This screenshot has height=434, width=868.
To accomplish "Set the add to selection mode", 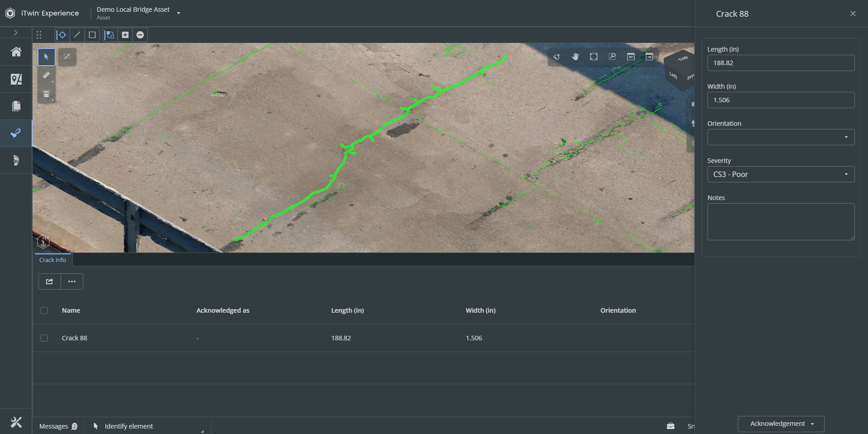I will [125, 35].
